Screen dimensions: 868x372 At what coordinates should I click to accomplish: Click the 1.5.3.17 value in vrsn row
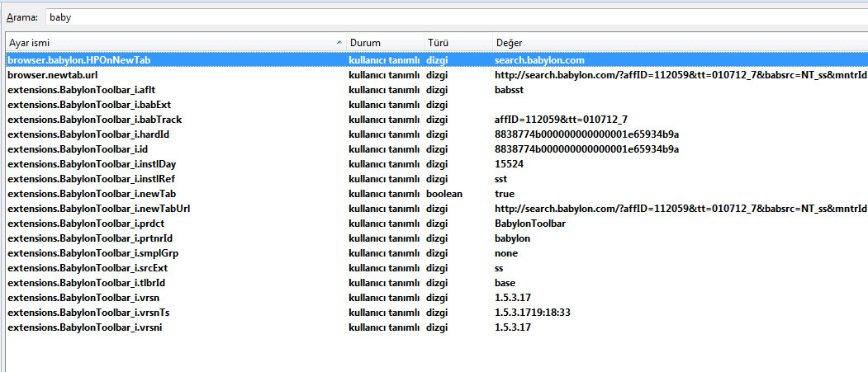[513, 298]
